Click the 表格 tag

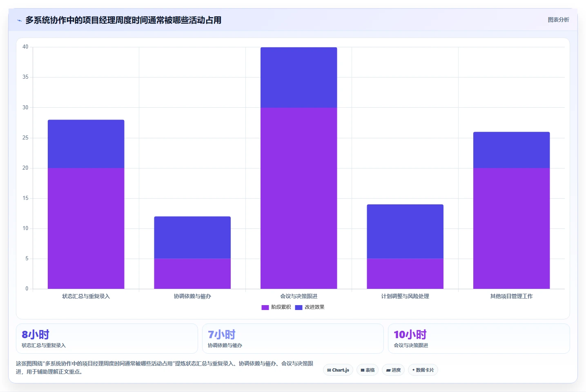tap(368, 370)
